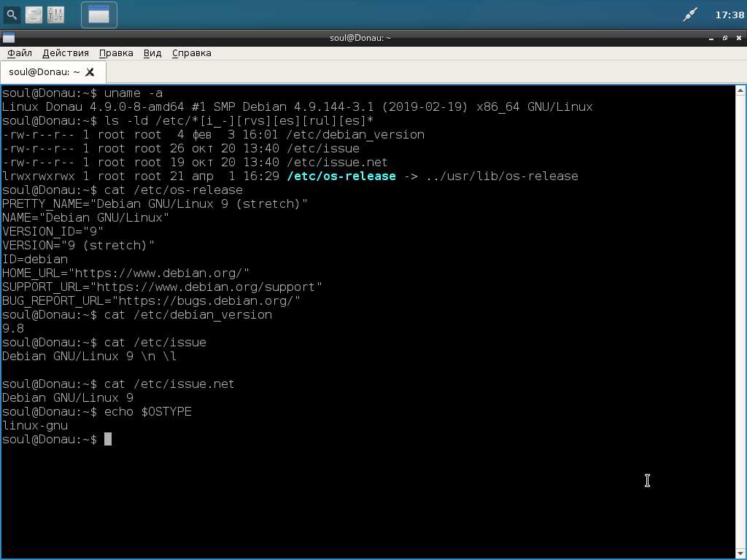Click the 'echo $OSTYPE' command line
Screen dimensions: 747x560
97,412
